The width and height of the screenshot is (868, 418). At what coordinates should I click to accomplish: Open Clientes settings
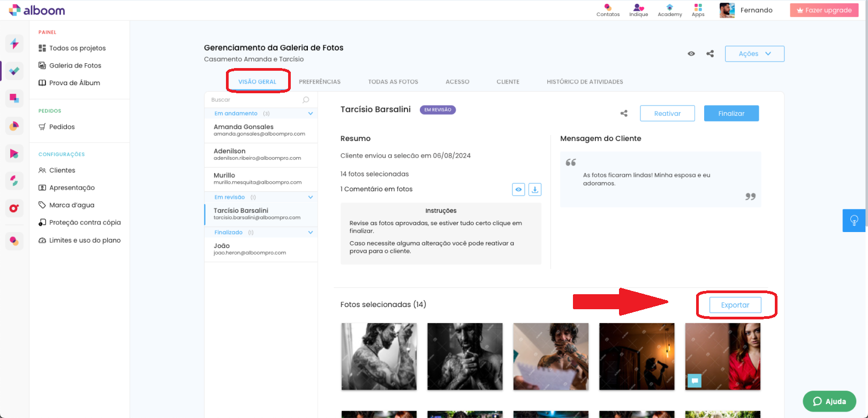[57, 170]
